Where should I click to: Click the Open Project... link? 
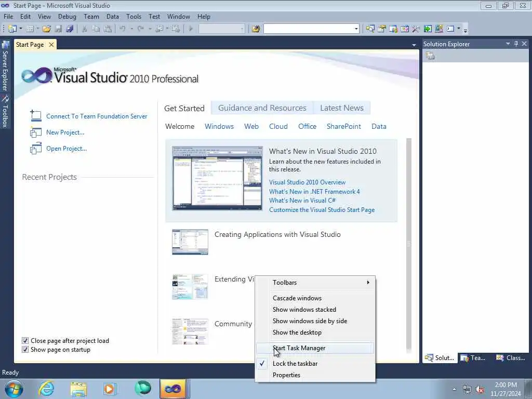click(66, 149)
